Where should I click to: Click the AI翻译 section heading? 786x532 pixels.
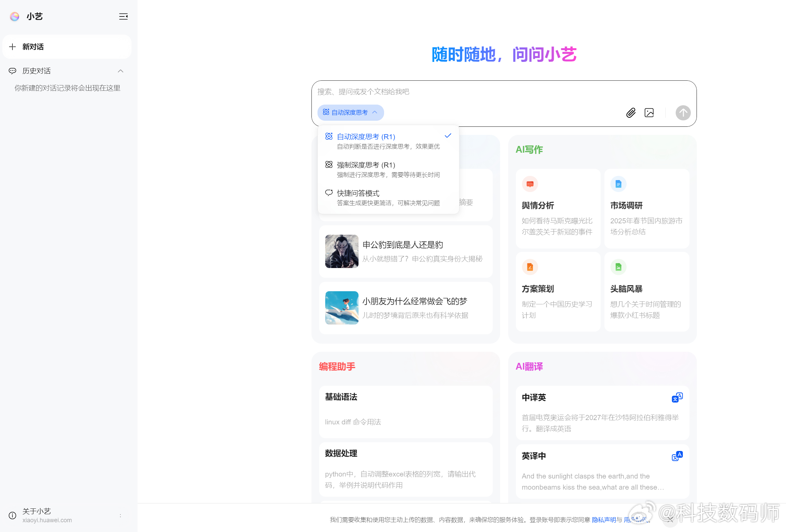pyautogui.click(x=529, y=367)
